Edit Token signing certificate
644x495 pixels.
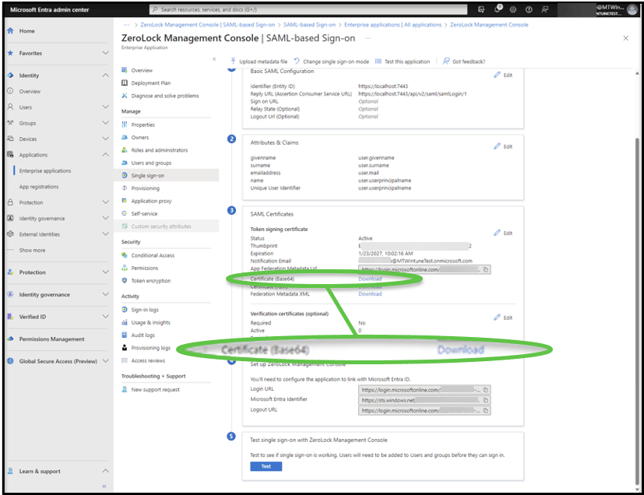[503, 233]
